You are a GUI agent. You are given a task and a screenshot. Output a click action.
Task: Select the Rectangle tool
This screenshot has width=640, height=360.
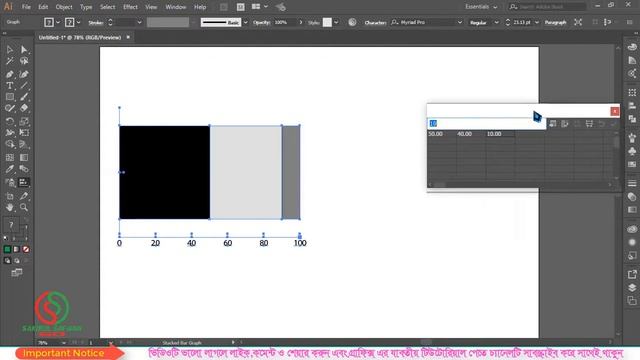pyautogui.click(x=10, y=97)
